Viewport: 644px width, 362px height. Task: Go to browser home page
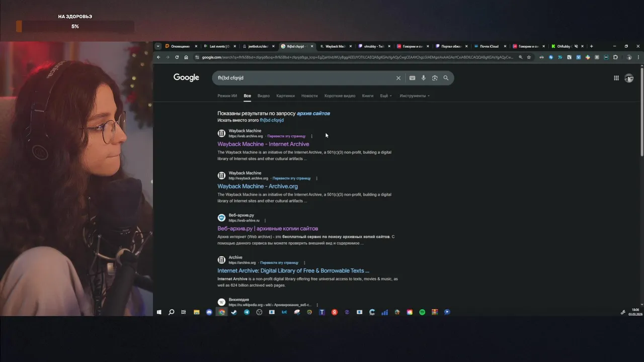click(x=186, y=57)
